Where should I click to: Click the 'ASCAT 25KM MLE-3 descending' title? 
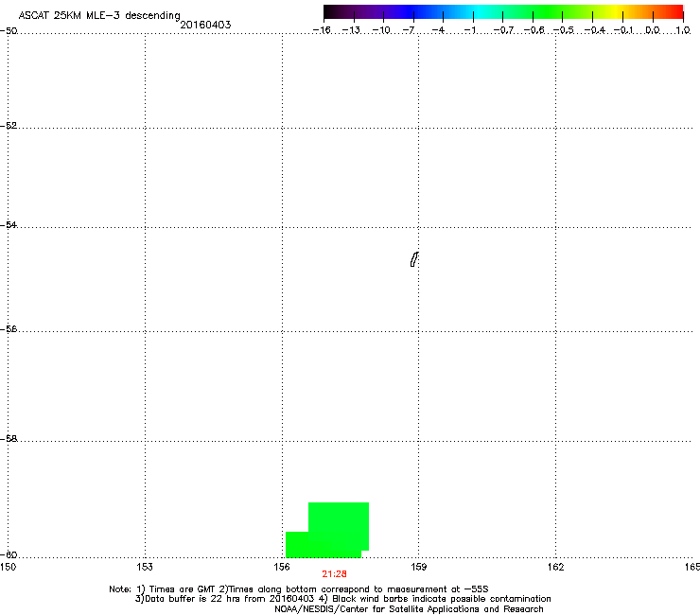point(99,16)
